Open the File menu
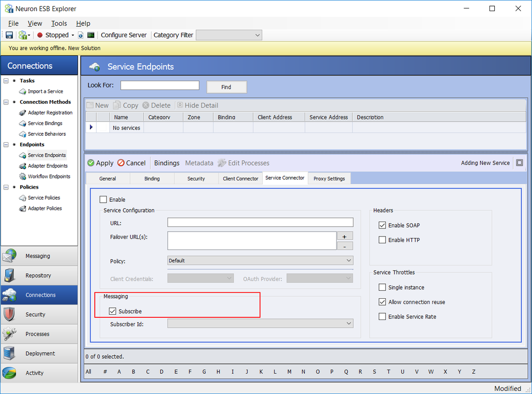 coord(14,23)
